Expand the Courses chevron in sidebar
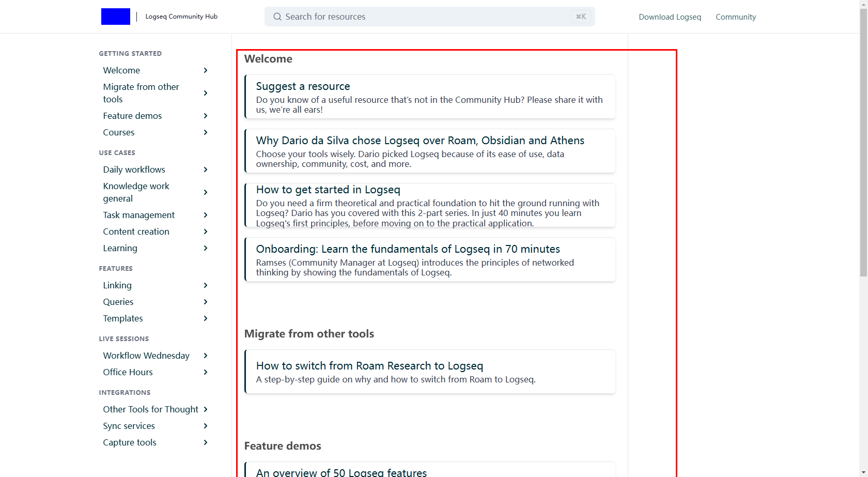This screenshot has height=477, width=868. coord(206,132)
